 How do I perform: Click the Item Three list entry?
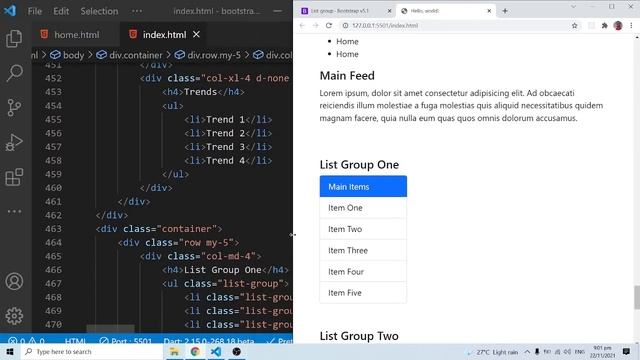[x=363, y=250]
